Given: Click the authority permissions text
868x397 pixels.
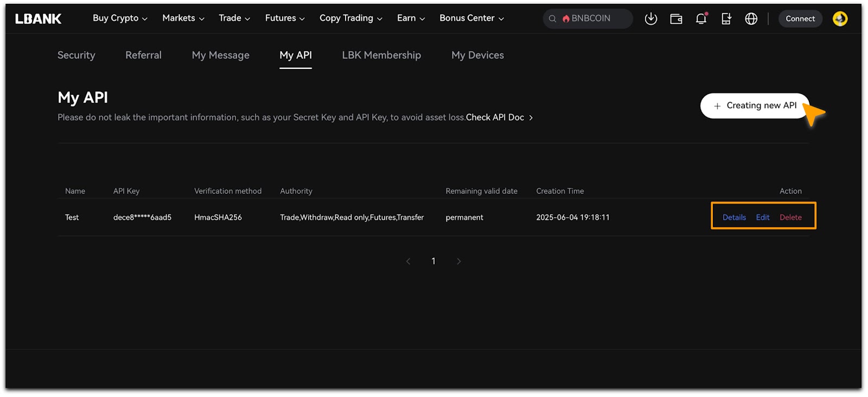Looking at the screenshot, I should pyautogui.click(x=352, y=217).
